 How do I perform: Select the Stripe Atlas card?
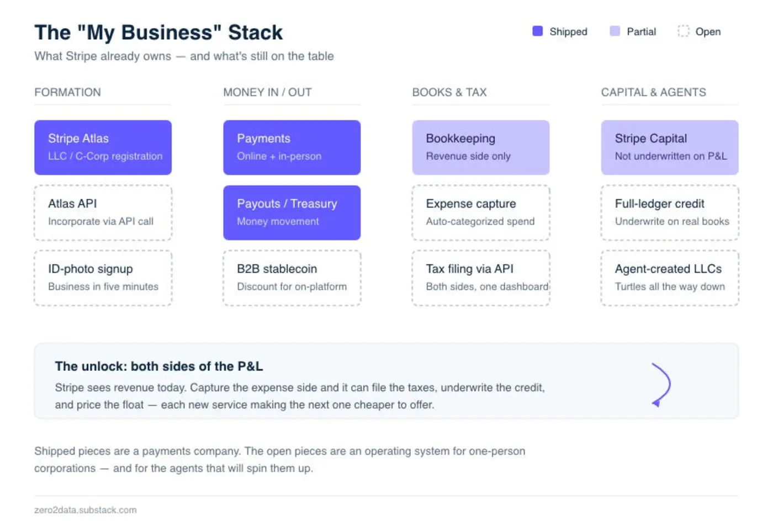tap(103, 147)
